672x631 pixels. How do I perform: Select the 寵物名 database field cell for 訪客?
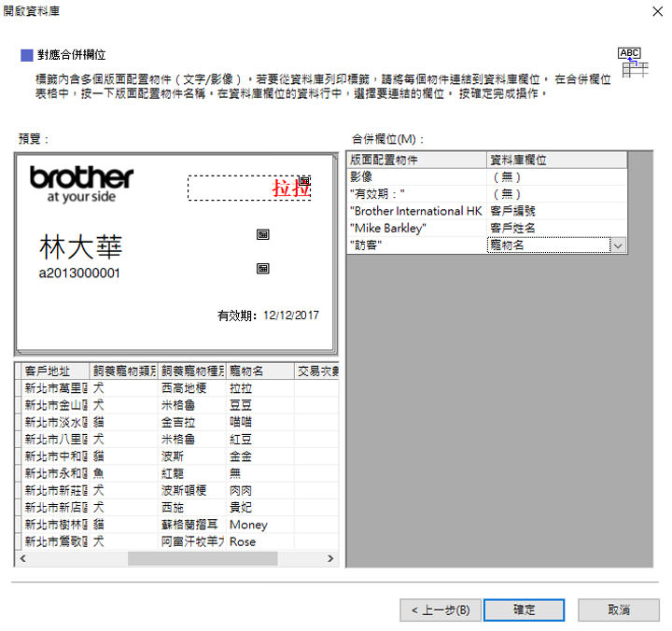549,245
